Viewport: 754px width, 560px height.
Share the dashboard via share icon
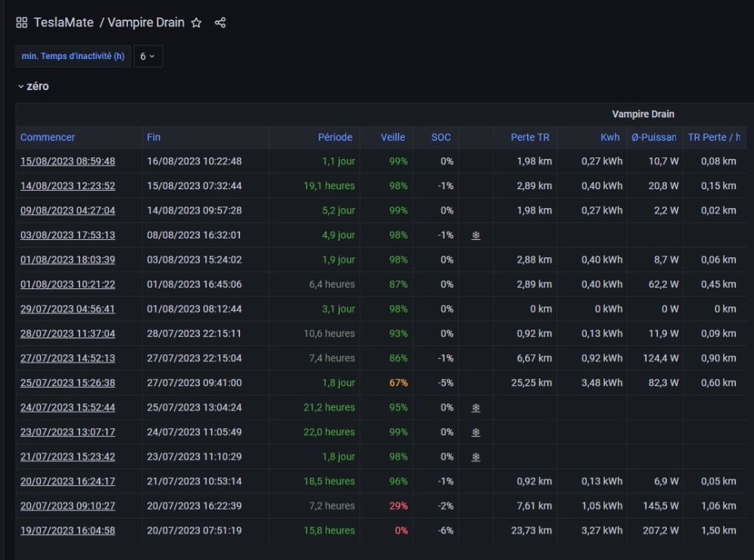click(x=220, y=23)
